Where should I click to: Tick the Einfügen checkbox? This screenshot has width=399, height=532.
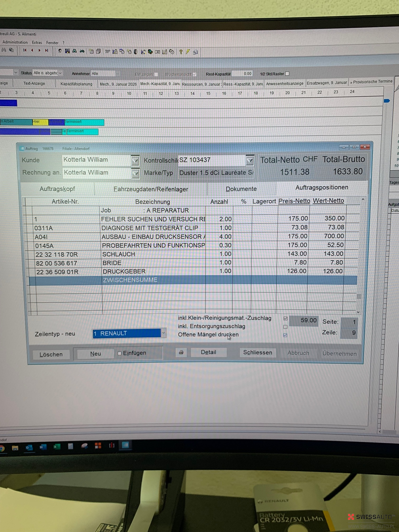pyautogui.click(x=120, y=353)
